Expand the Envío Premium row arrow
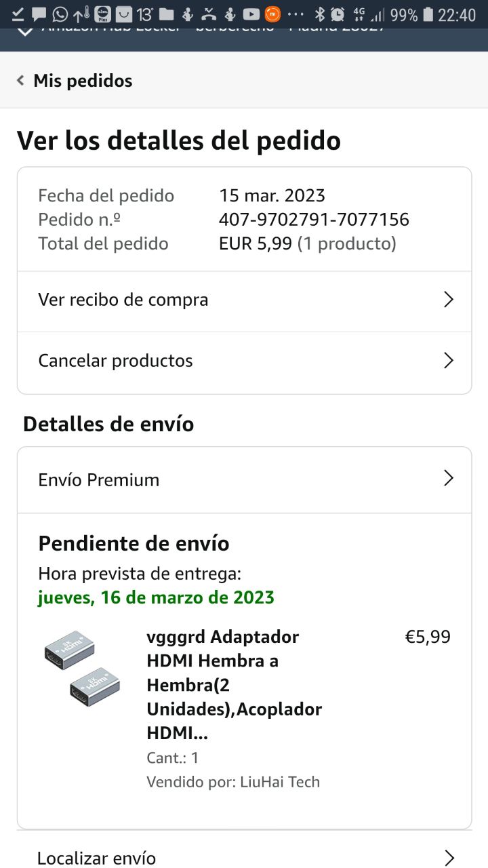Screen dimensions: 488x868 point(447,479)
